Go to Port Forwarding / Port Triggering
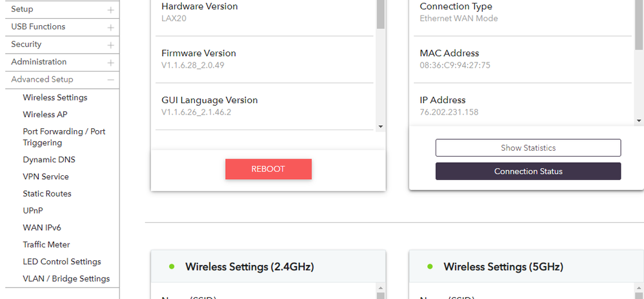The width and height of the screenshot is (644, 299). [x=64, y=137]
